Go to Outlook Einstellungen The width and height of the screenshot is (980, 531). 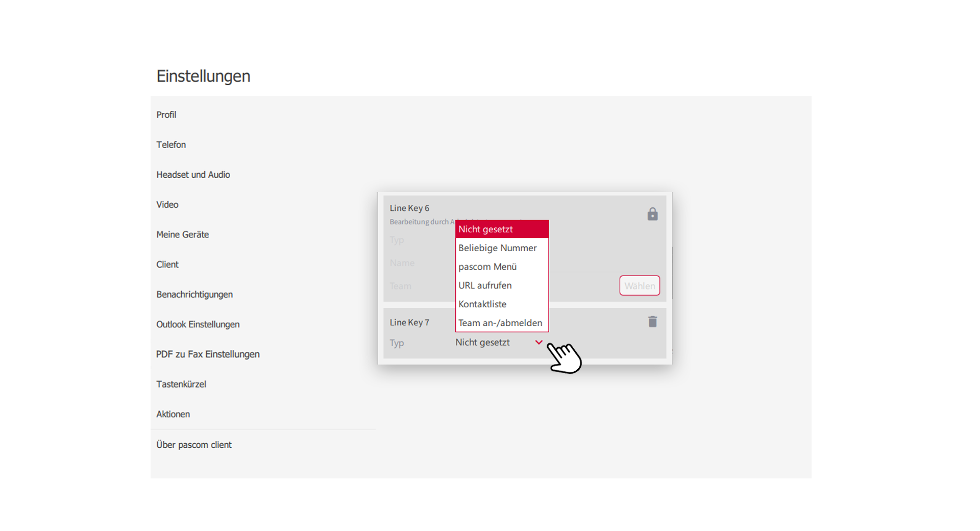point(198,324)
